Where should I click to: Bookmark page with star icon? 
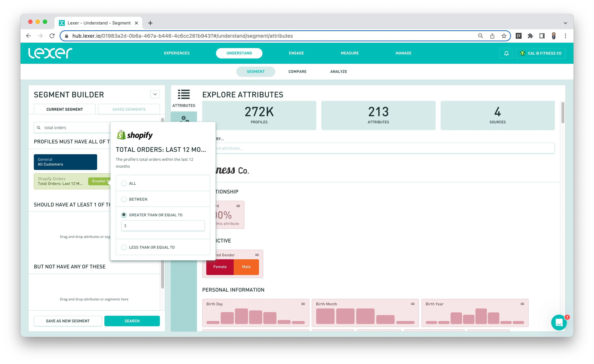pos(504,36)
